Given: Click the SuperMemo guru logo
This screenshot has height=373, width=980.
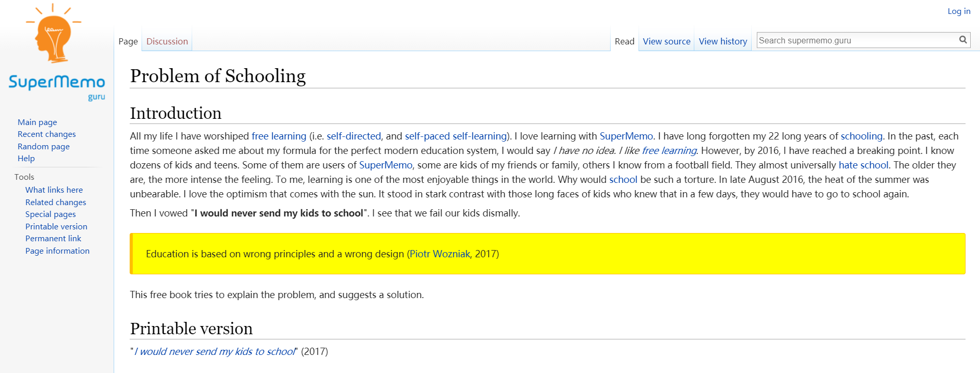Looking at the screenshot, I should (57, 52).
